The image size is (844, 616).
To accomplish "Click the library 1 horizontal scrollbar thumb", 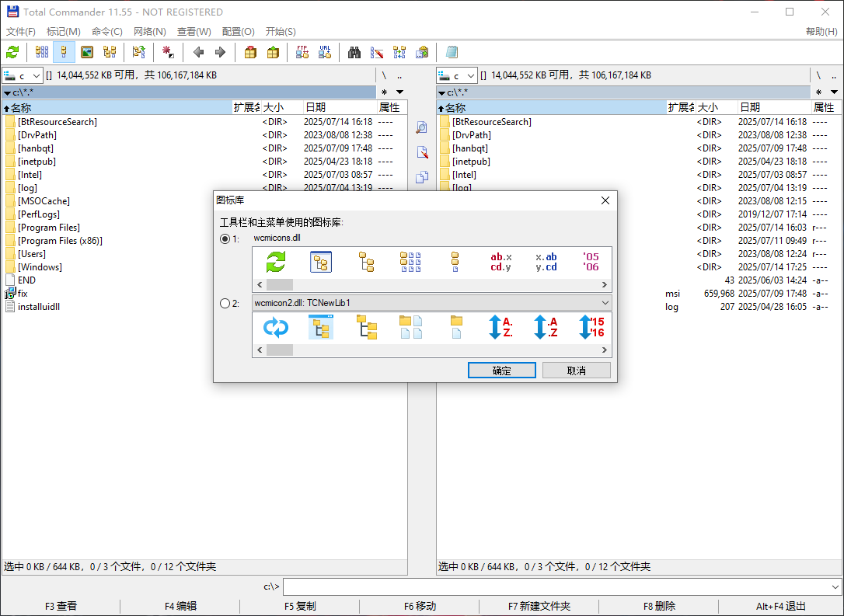I will tap(280, 284).
